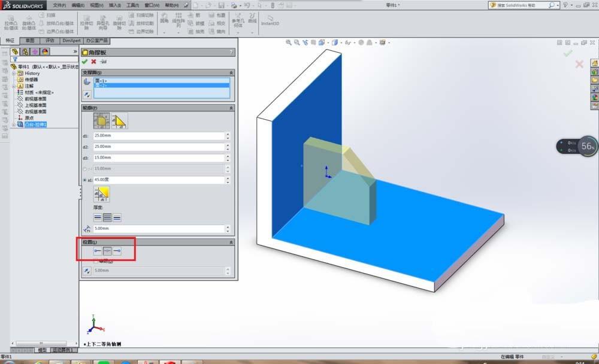Click the green checkmark to confirm the gusset
This screenshot has height=364, width=599.
[85, 60]
